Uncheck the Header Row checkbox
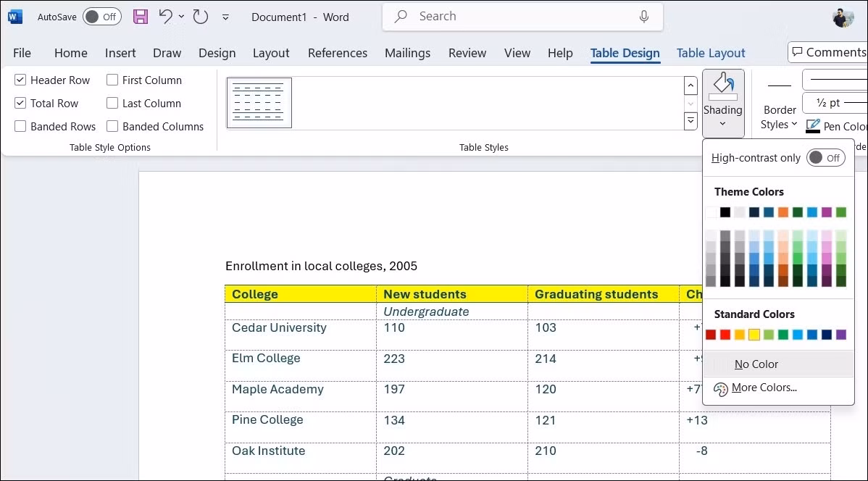Viewport: 868px width, 481px height. (x=20, y=80)
